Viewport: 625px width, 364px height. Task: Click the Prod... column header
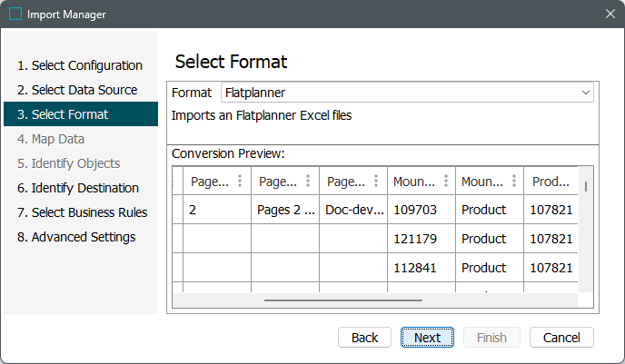tap(551, 181)
